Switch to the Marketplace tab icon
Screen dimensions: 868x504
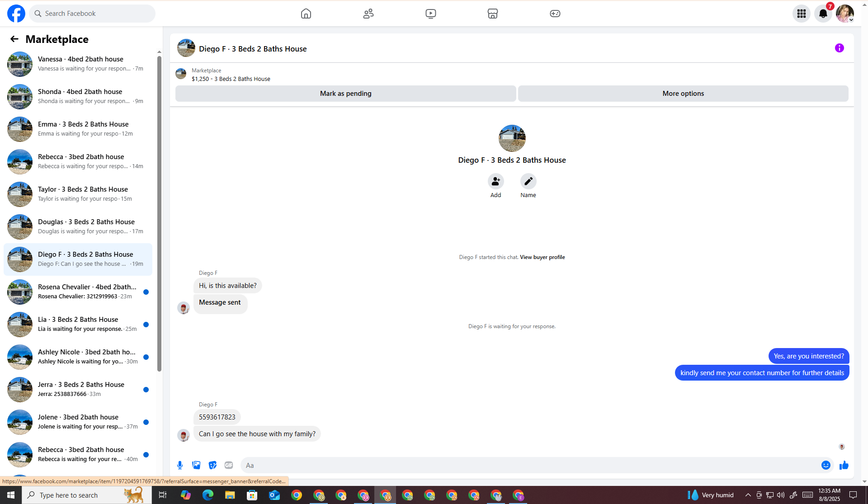tap(493, 14)
